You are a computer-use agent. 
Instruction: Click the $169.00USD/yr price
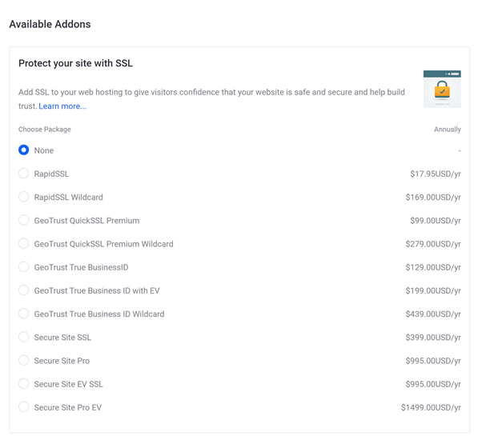click(x=433, y=197)
